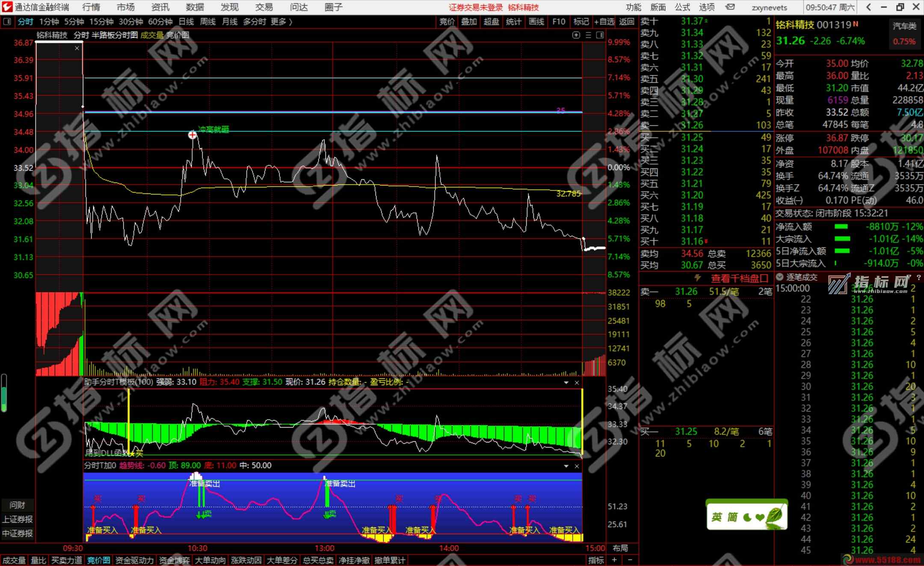Image resolution: width=924 pixels, height=566 pixels.
Task: Close the auction chart overlay panel
Action: [x=77, y=48]
